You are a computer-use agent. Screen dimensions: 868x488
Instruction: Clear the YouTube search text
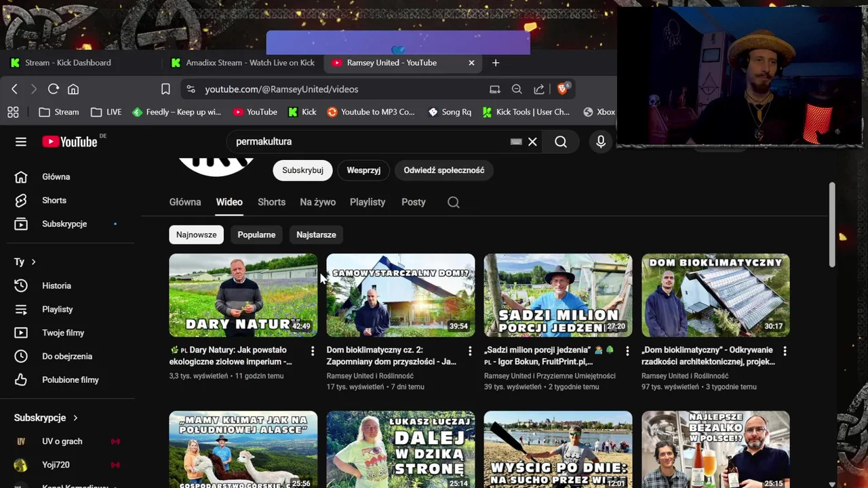(532, 142)
